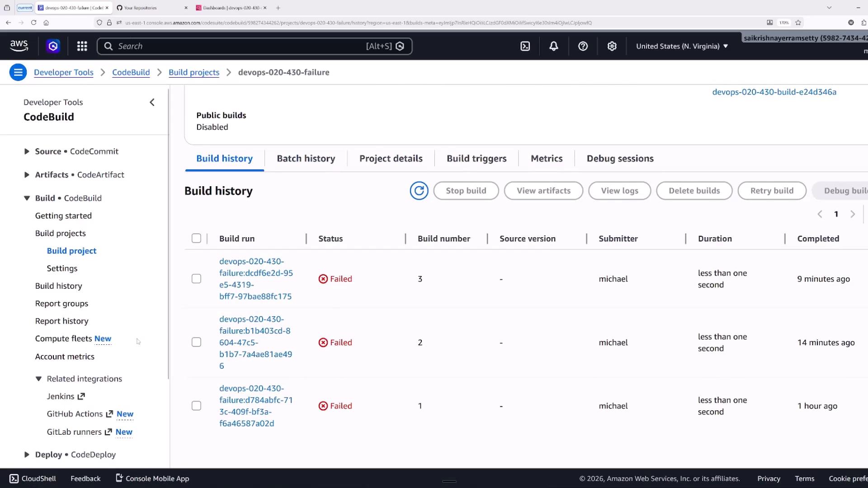Open CodeBuild breadcrumb link

click(x=131, y=72)
